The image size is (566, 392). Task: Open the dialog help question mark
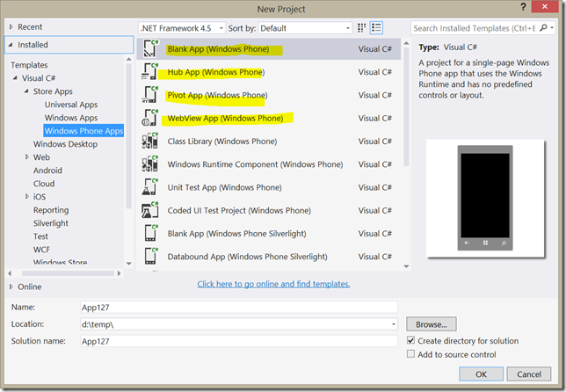pyautogui.click(x=523, y=7)
